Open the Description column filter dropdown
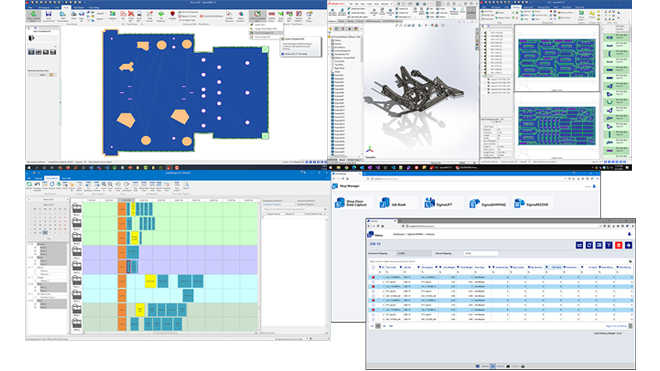The height and width of the screenshot is (371, 660). [436, 267]
